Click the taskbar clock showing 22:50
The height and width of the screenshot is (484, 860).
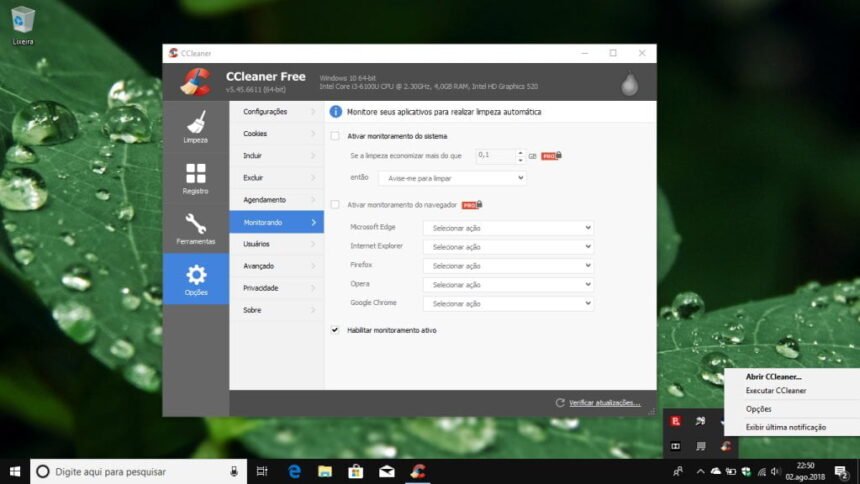(x=805, y=471)
